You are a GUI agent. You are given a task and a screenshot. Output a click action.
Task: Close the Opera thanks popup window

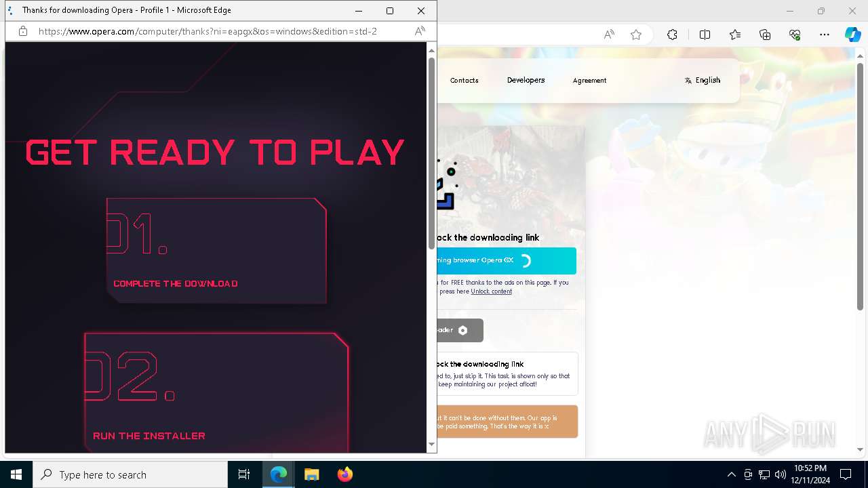click(421, 11)
